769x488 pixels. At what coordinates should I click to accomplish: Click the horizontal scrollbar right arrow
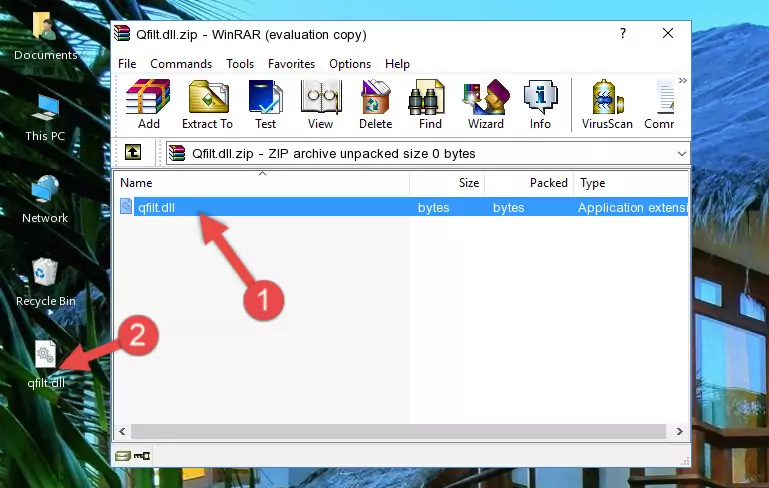(x=679, y=432)
